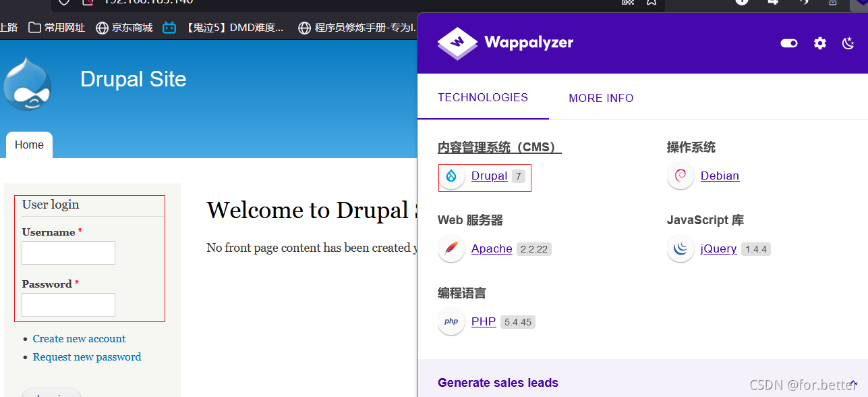Open the bilibili 【鬼泣5】DMD难度 bookmark
The image size is (868, 397).
click(223, 28)
